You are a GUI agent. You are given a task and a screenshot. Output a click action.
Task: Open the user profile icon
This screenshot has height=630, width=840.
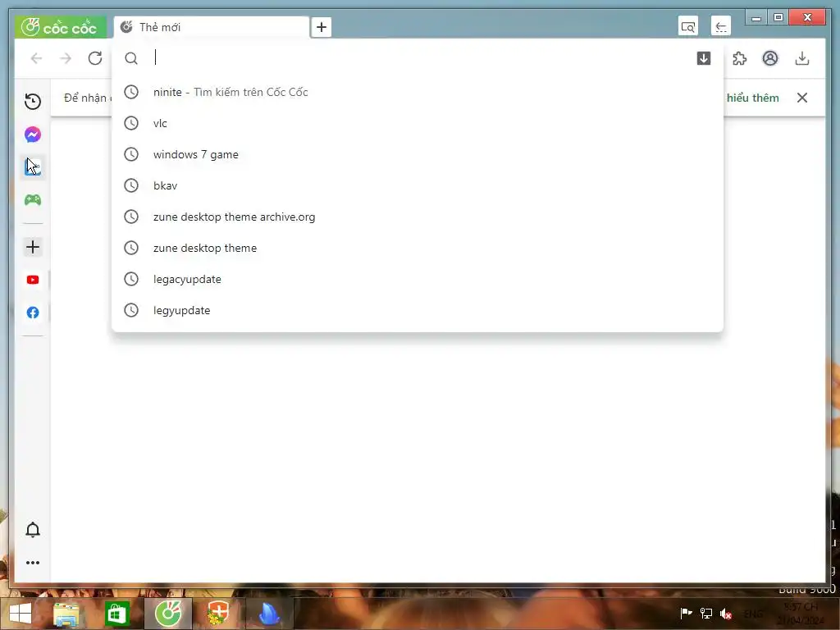(x=770, y=58)
